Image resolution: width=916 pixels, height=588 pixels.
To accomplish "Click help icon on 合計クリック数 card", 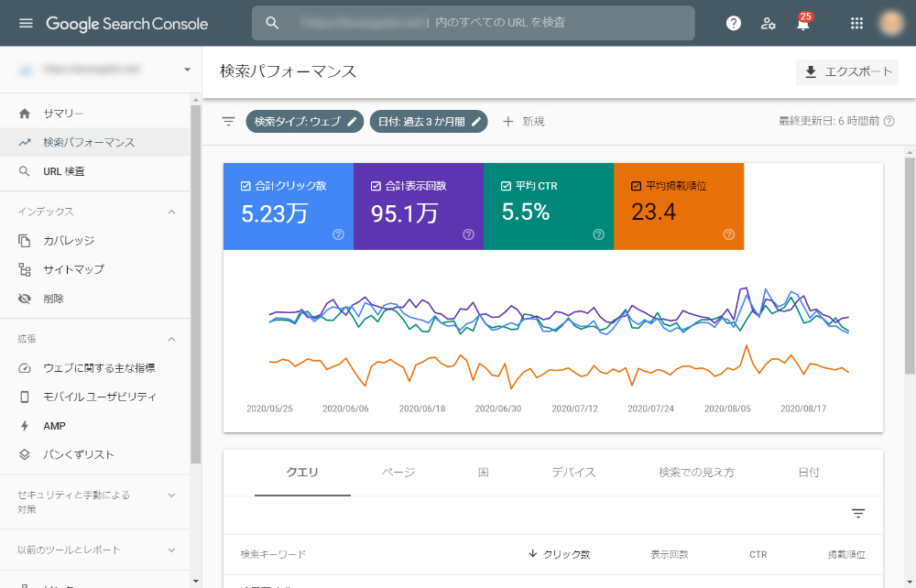I will tap(338, 234).
